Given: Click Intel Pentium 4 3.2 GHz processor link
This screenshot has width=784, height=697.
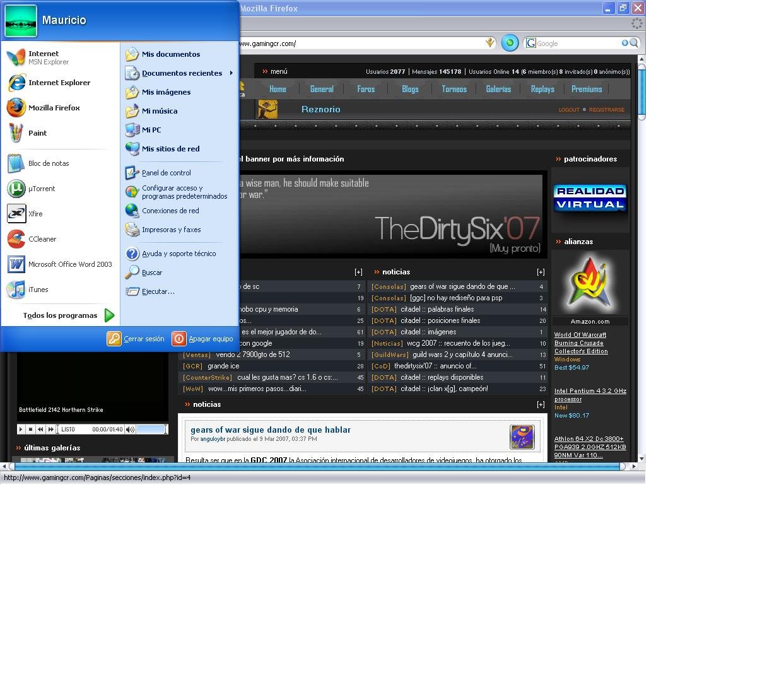Looking at the screenshot, I should [x=590, y=395].
